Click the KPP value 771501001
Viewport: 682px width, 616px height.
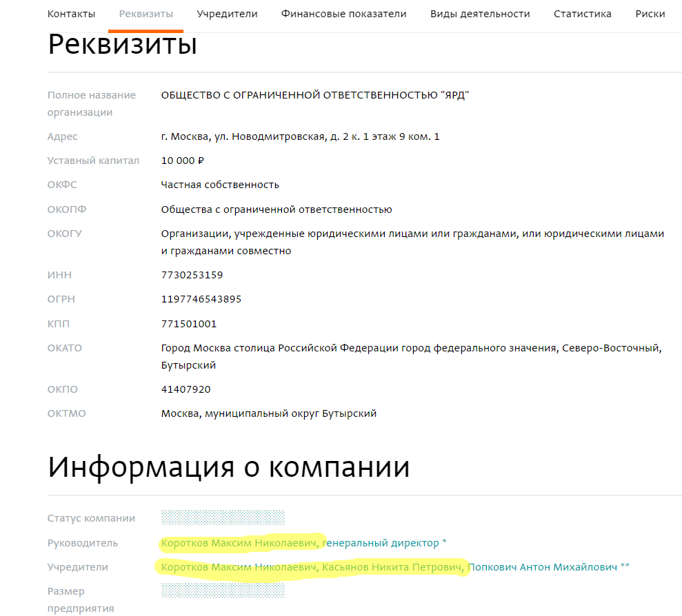pos(189,324)
